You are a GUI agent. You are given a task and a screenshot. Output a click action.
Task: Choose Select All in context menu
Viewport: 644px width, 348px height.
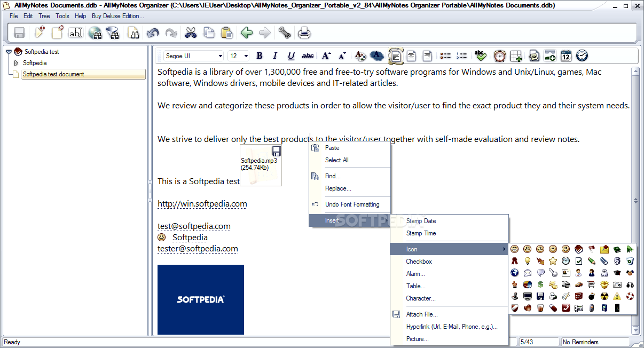(x=350, y=160)
